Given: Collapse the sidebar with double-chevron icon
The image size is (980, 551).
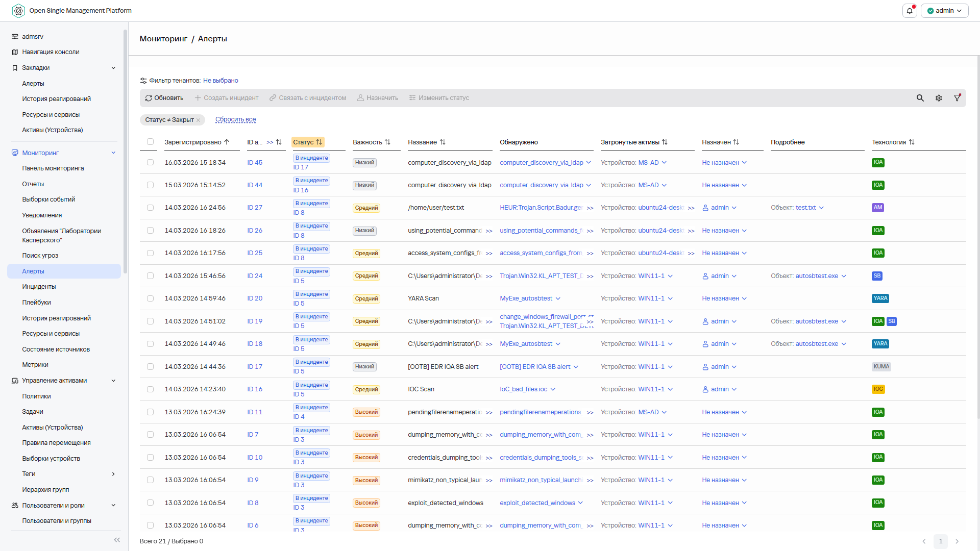Looking at the screenshot, I should pos(117,540).
